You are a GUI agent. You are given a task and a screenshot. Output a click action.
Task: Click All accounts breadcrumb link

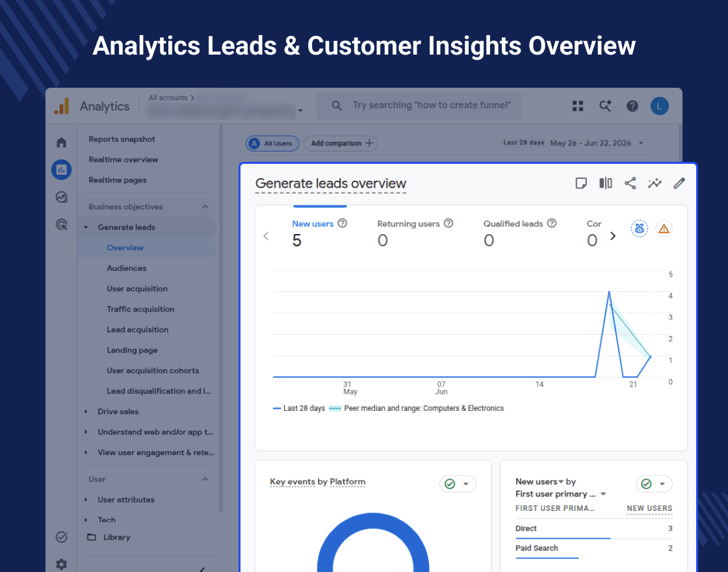click(x=172, y=97)
